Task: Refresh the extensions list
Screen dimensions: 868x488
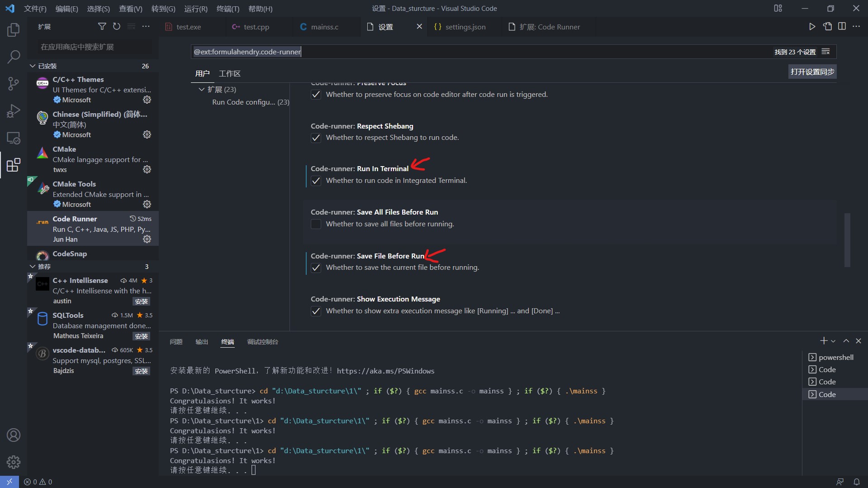Action: pyautogui.click(x=117, y=27)
